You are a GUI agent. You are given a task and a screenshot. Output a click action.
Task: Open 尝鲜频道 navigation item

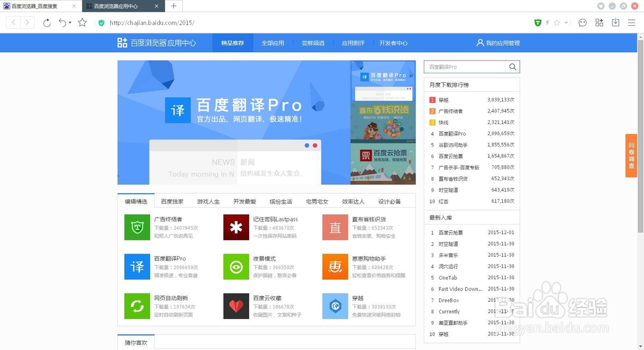(x=313, y=42)
